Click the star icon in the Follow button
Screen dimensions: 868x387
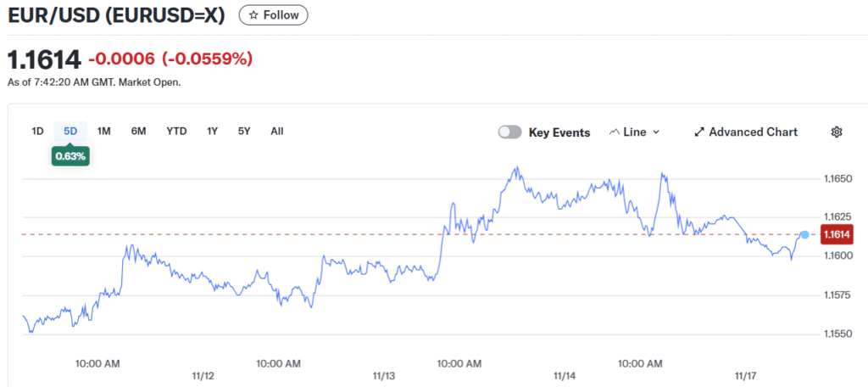(x=253, y=15)
